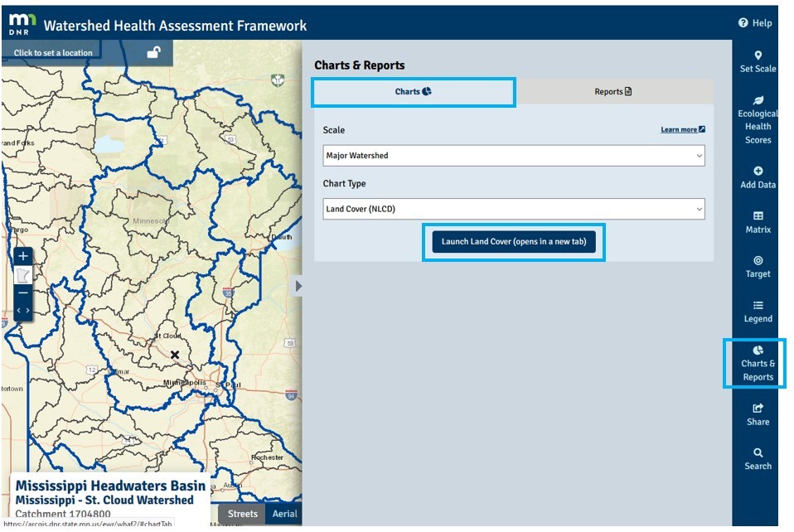Toggle the location lock icon
794x532 pixels.
pos(153,52)
